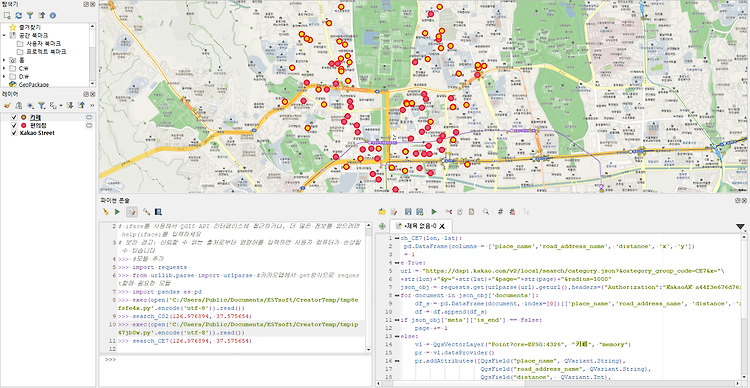Open Python console help

click(158, 211)
